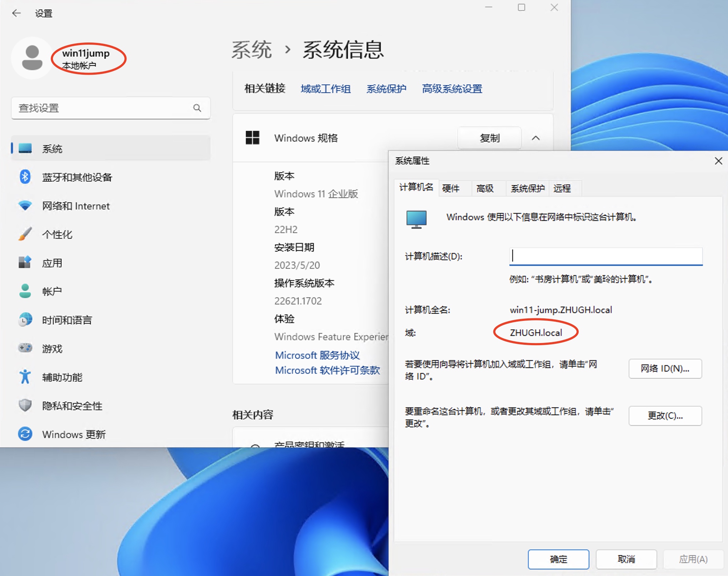Viewport: 728px width, 576px height.
Task: Select 游戏 in the sidebar
Action: point(111,348)
